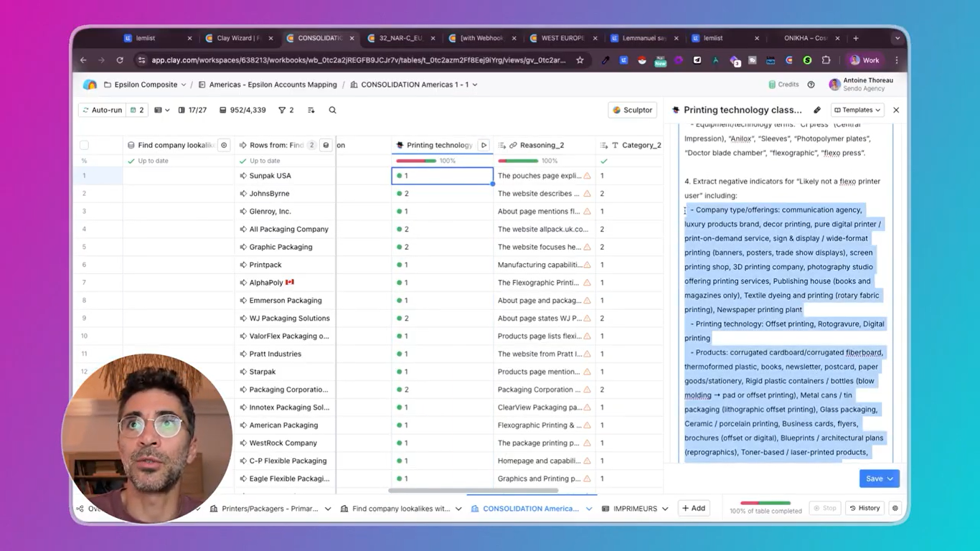This screenshot has width=980, height=551.
Task: Click the Work browser profile button
Action: click(864, 60)
